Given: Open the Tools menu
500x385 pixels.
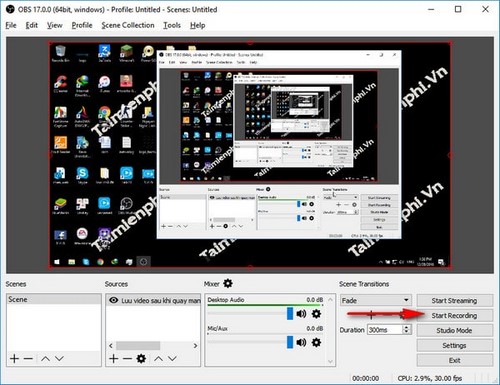Looking at the screenshot, I should click(x=172, y=25).
